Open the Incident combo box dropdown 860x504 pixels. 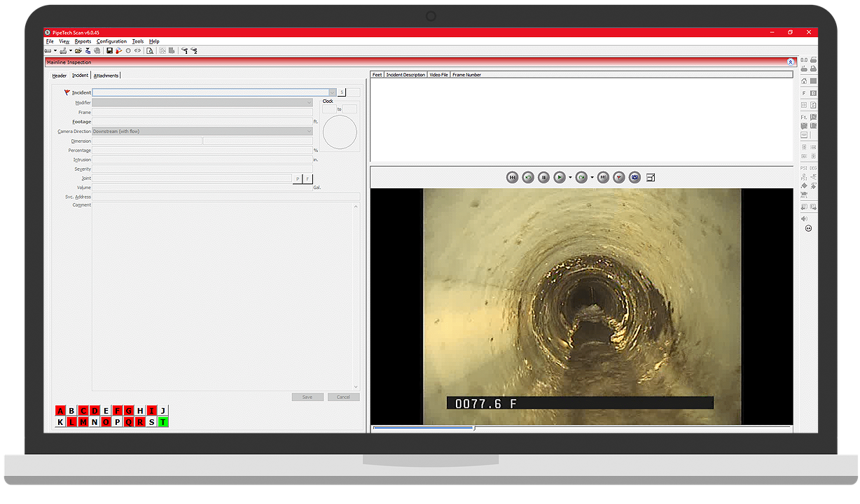332,92
